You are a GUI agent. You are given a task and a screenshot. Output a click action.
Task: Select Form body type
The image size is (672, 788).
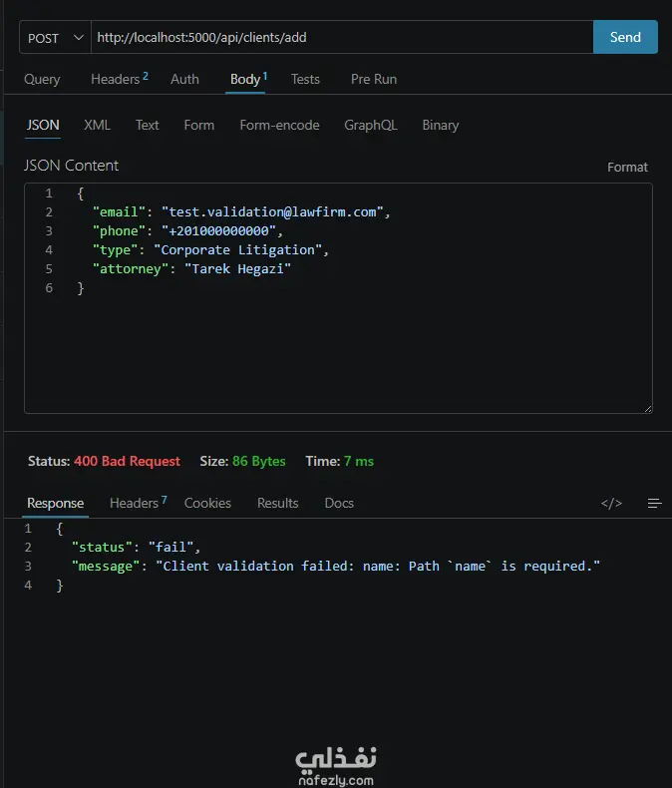tap(198, 125)
